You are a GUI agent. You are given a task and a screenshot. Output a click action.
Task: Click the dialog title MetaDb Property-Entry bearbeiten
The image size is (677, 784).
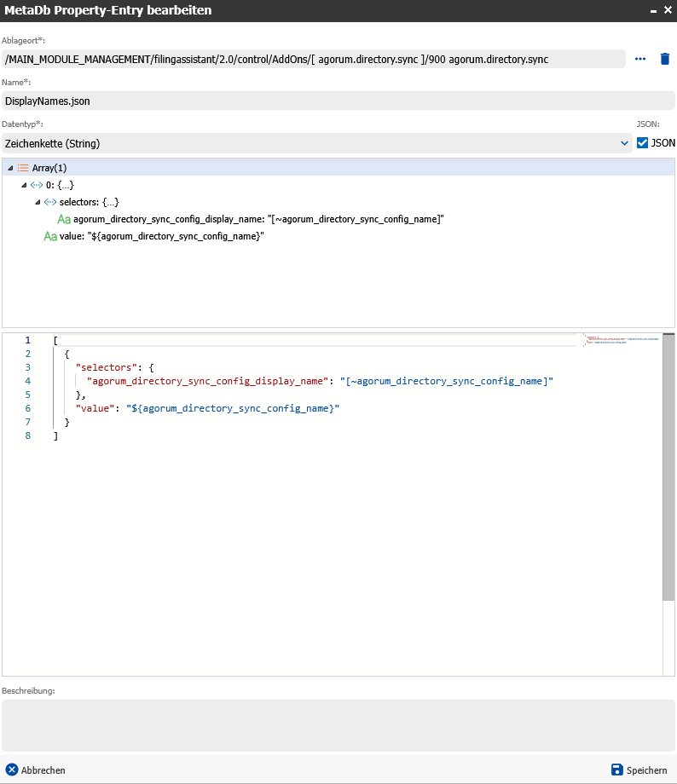108,10
